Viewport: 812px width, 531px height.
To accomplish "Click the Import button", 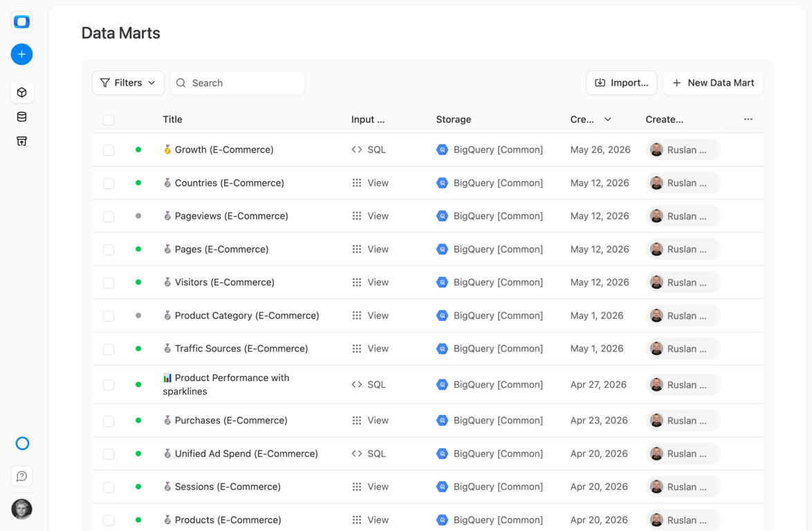I will pos(621,83).
